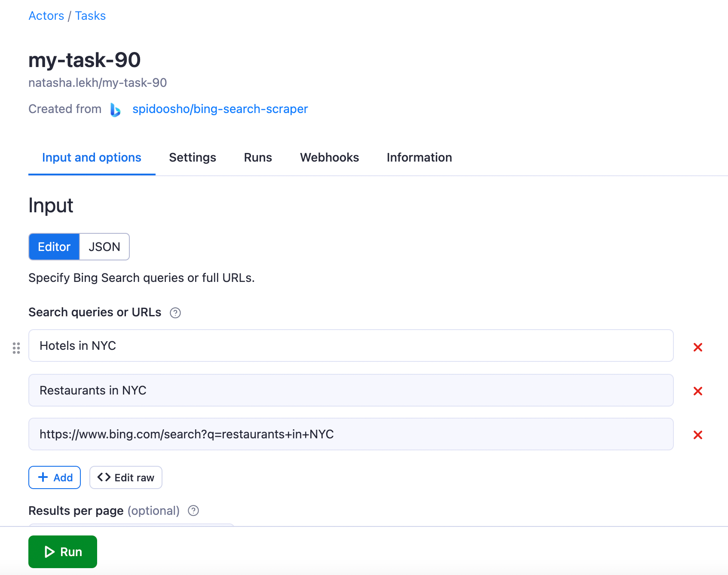Click the my-task-90 title
This screenshot has width=728, height=575.
(x=85, y=60)
